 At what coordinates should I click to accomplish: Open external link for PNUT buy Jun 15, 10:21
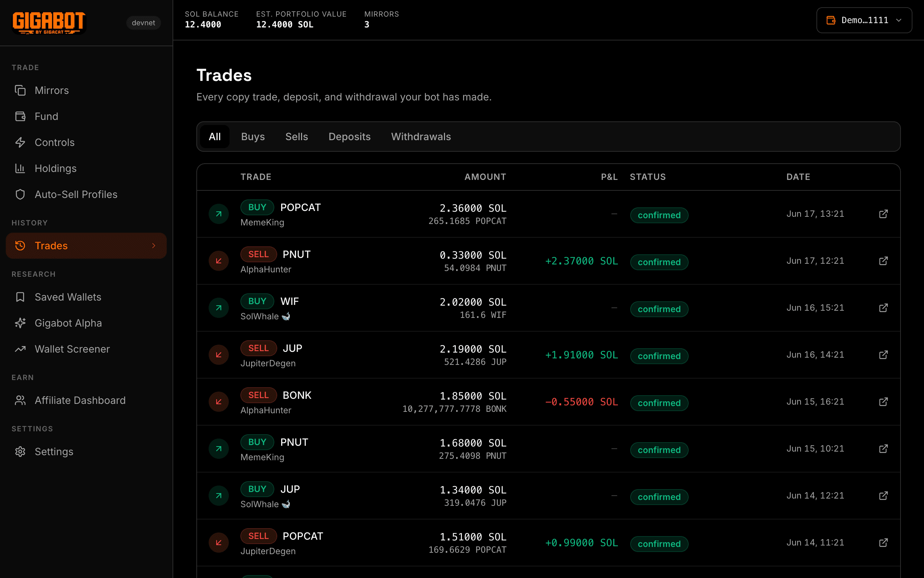(884, 448)
